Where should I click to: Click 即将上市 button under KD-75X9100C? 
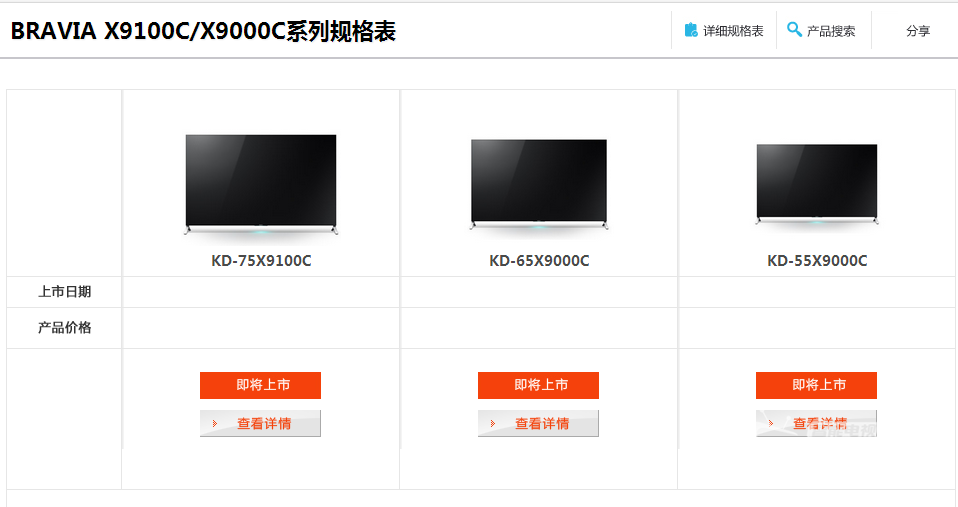[x=260, y=385]
